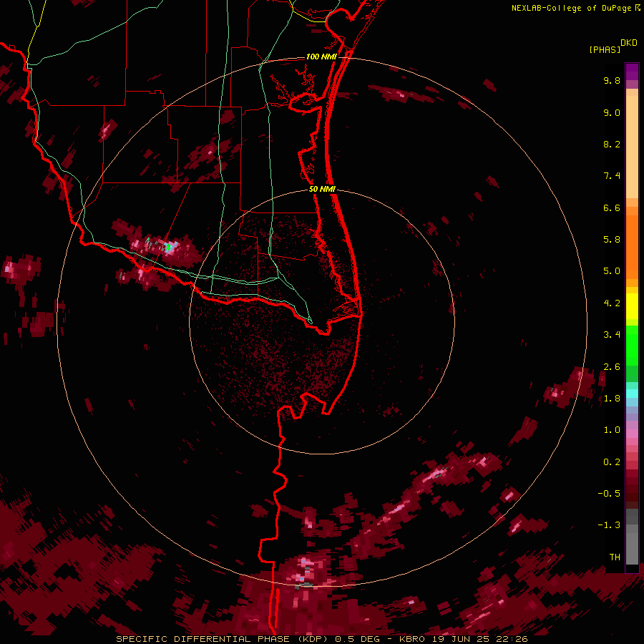644x644 pixels.
Task: Click the -0.5 scale value
Action: click(609, 494)
